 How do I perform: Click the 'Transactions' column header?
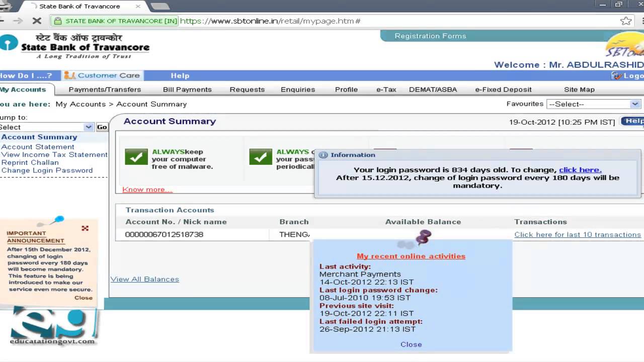[x=540, y=222]
